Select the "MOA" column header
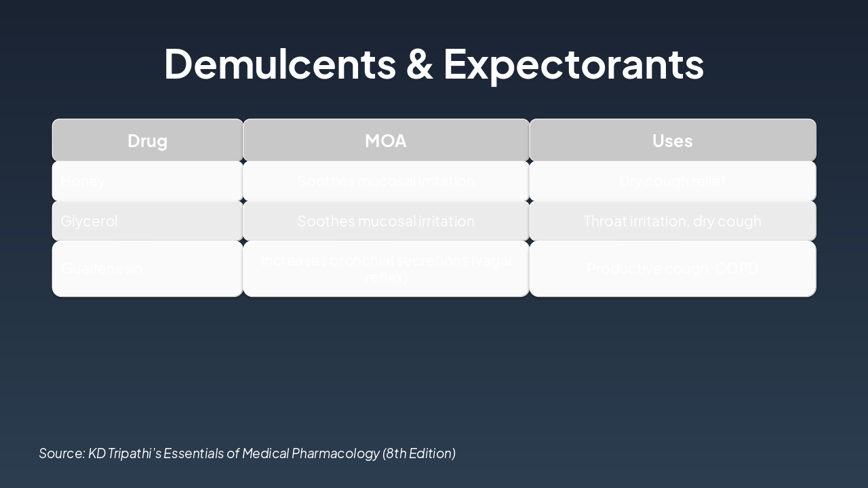 (x=386, y=140)
